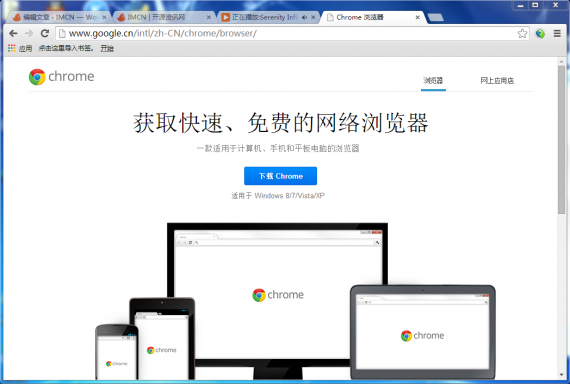Screen dimensions: 570x384
Task: Click the forward navigation arrow
Action: click(x=29, y=33)
